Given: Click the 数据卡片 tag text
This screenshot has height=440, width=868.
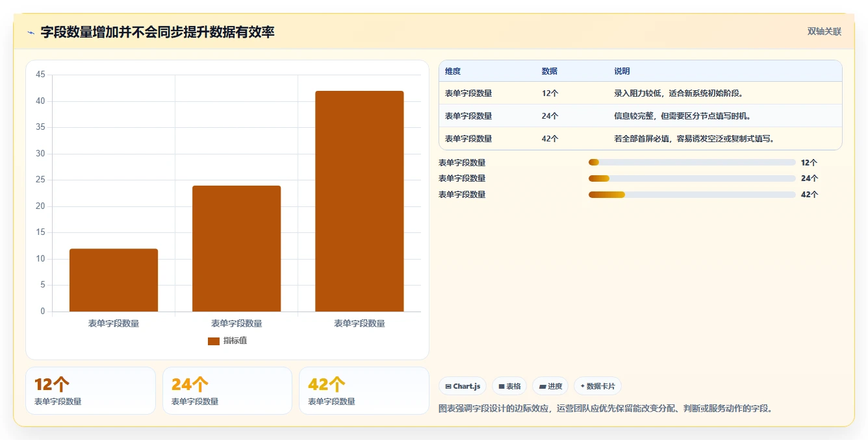Looking at the screenshot, I should tap(600, 386).
